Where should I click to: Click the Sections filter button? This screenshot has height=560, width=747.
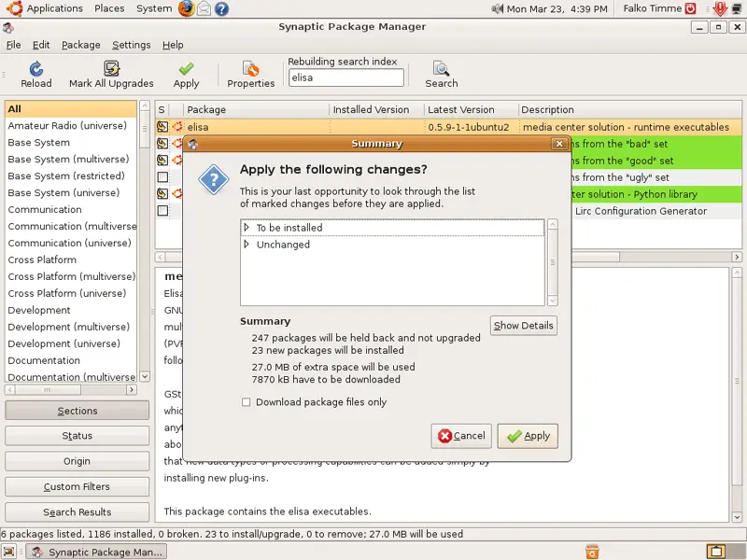coord(77,411)
